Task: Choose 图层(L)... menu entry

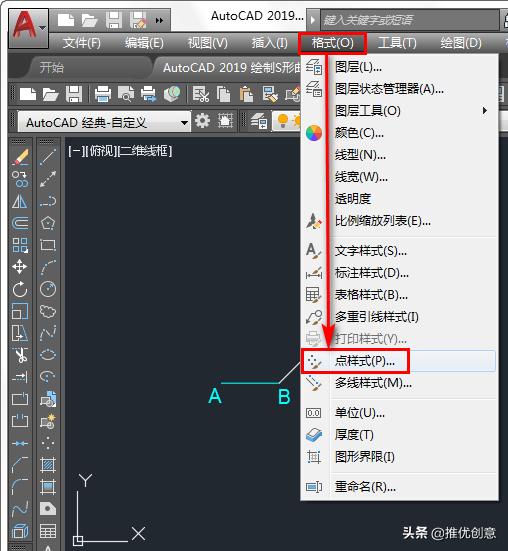Action: point(400,67)
